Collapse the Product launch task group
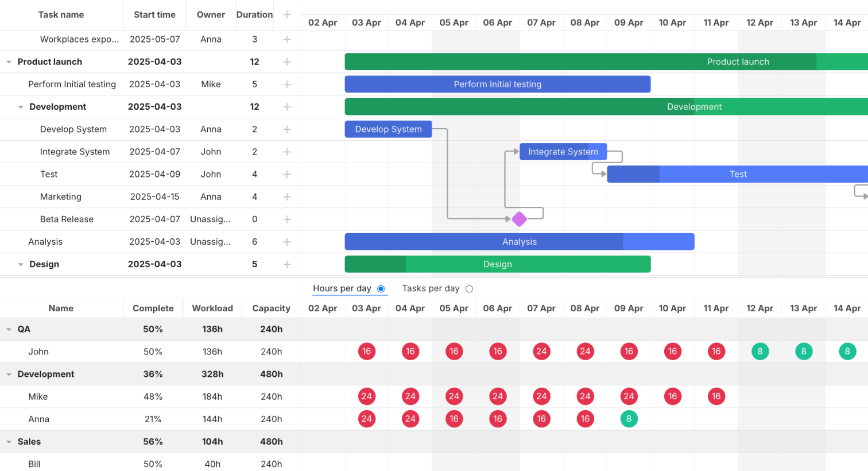 tap(8, 61)
